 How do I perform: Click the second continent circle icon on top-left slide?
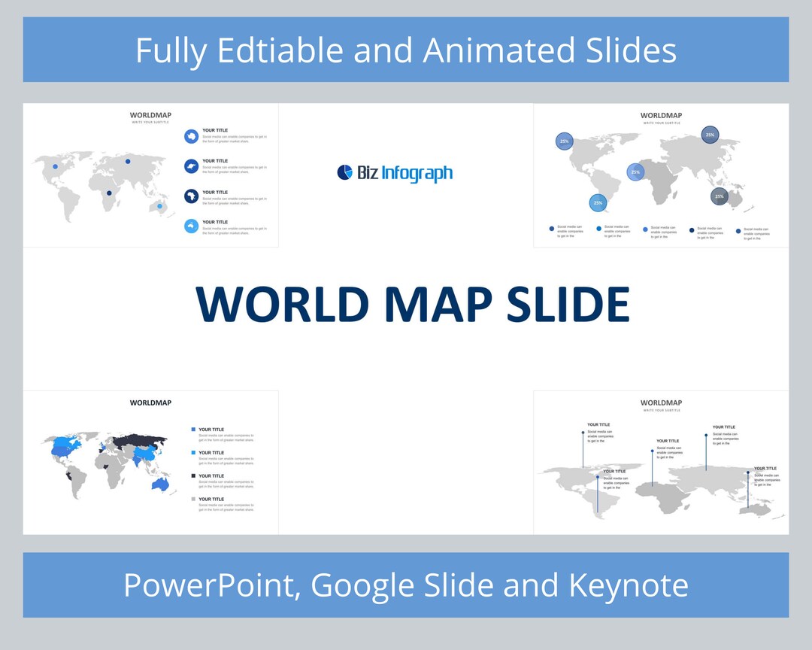coord(192,166)
